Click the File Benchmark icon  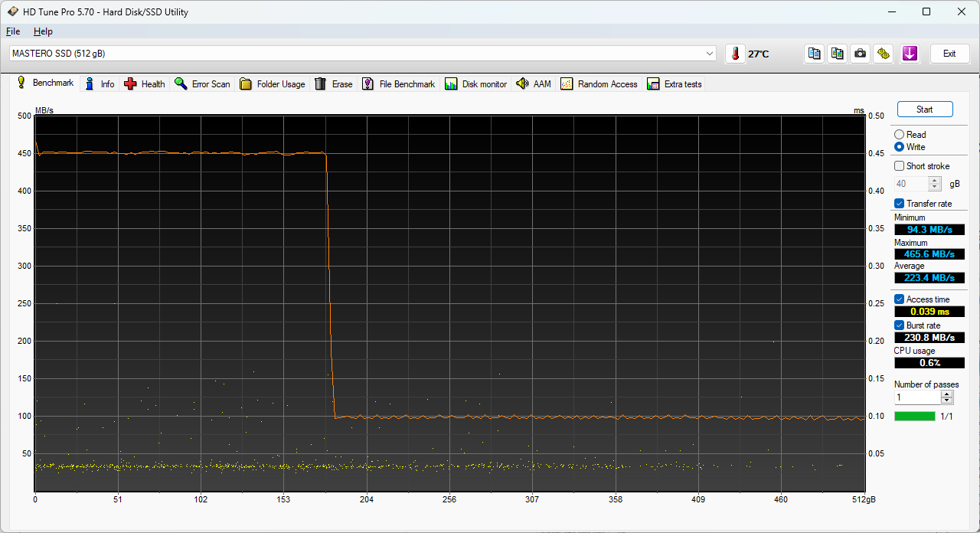point(368,84)
